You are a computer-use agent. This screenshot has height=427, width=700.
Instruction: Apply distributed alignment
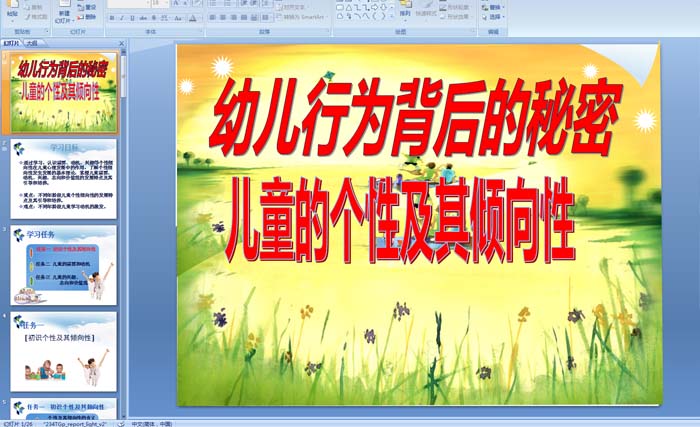tap(254, 17)
